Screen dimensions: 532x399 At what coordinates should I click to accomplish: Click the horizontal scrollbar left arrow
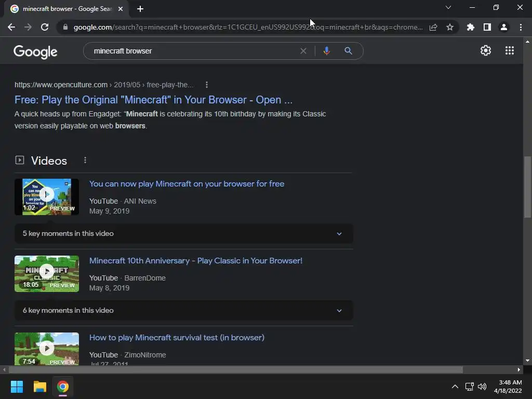[x=4, y=370]
